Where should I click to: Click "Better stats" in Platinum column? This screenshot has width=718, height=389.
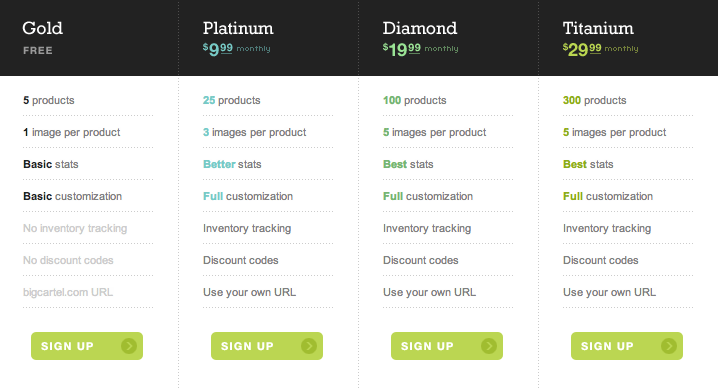[x=232, y=164]
